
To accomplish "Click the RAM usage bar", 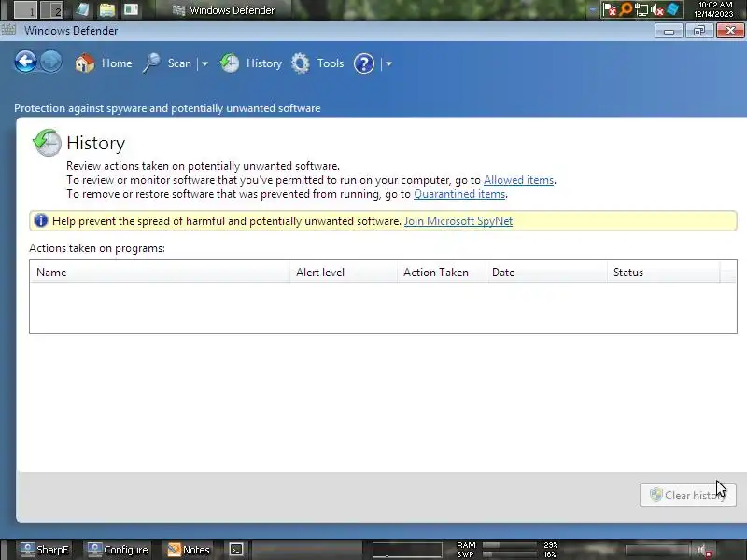I will tap(509, 545).
